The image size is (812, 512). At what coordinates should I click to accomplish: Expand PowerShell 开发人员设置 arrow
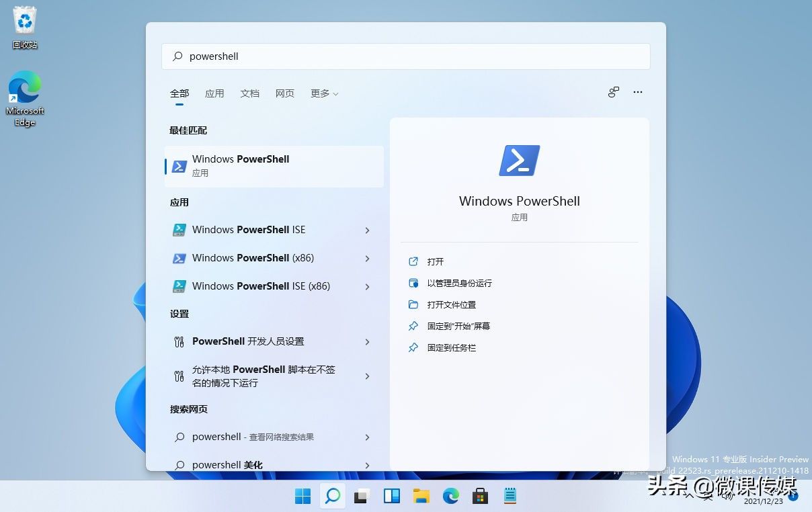pyautogui.click(x=367, y=342)
